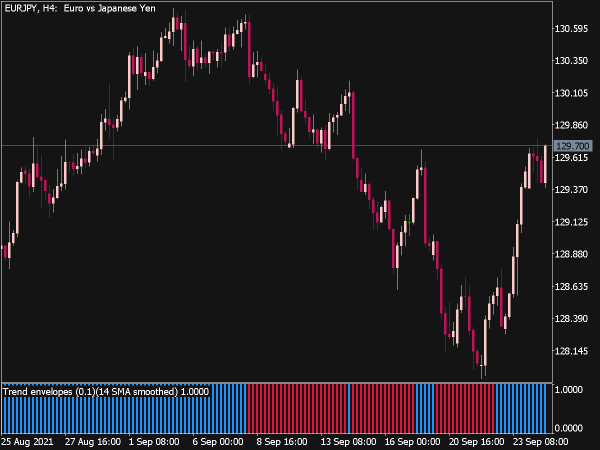Select the 128.145 price axis label
This screenshot has width=600, height=450.
[x=571, y=351]
